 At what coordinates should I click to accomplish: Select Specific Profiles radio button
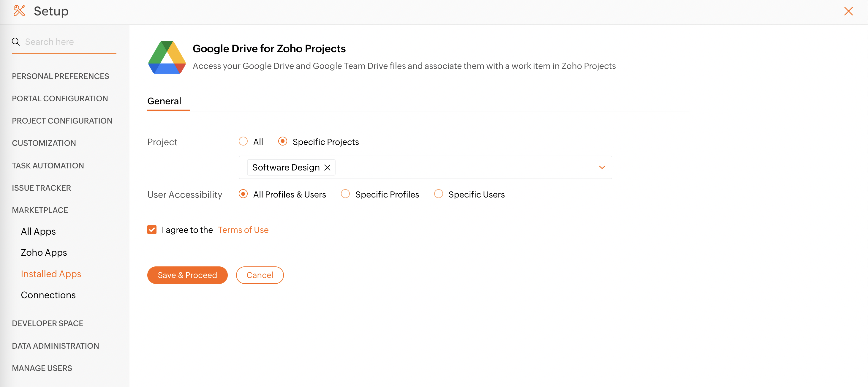(345, 194)
